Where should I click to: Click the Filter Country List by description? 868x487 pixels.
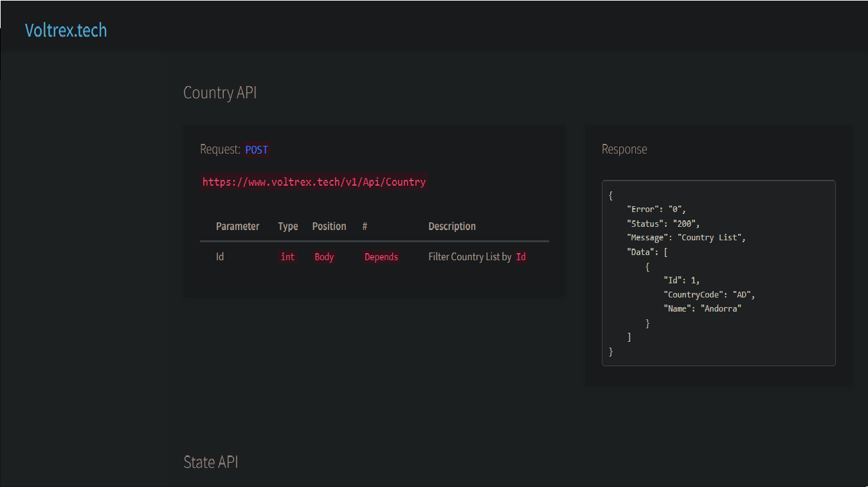(x=470, y=257)
